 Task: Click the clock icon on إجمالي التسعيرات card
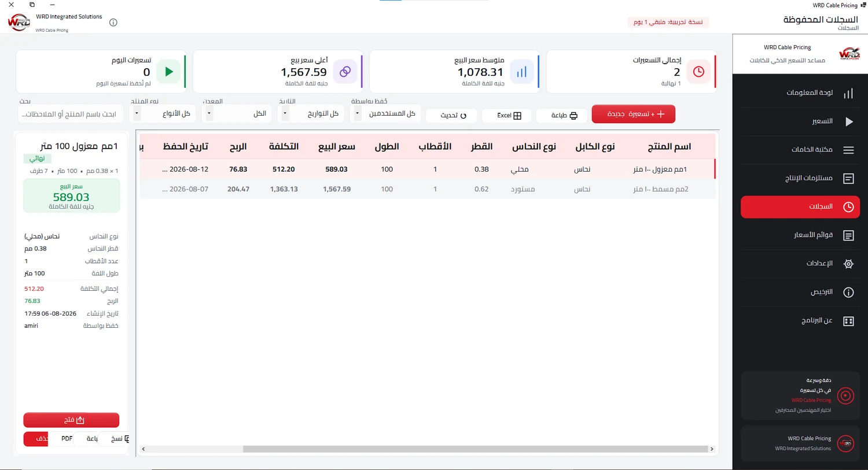(x=698, y=72)
